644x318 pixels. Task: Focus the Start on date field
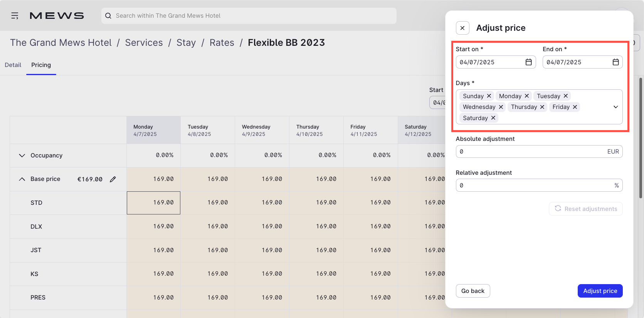tap(496, 62)
